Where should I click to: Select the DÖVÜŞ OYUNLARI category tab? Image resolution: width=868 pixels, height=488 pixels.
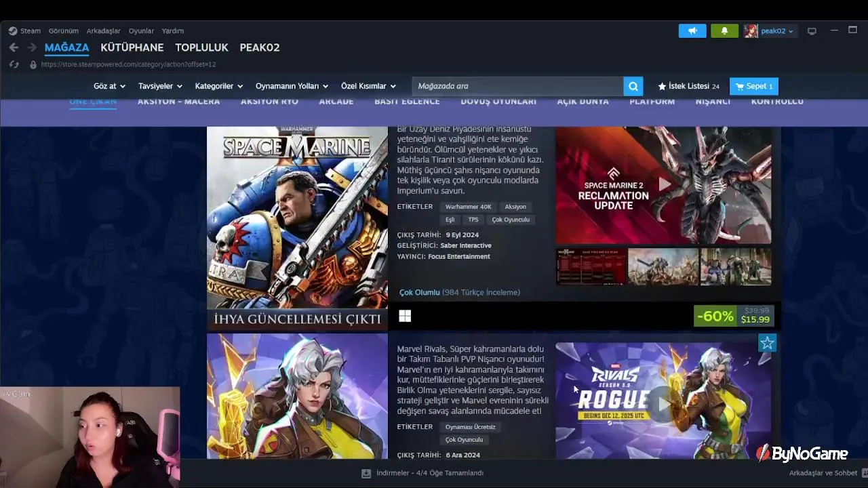[x=498, y=102]
